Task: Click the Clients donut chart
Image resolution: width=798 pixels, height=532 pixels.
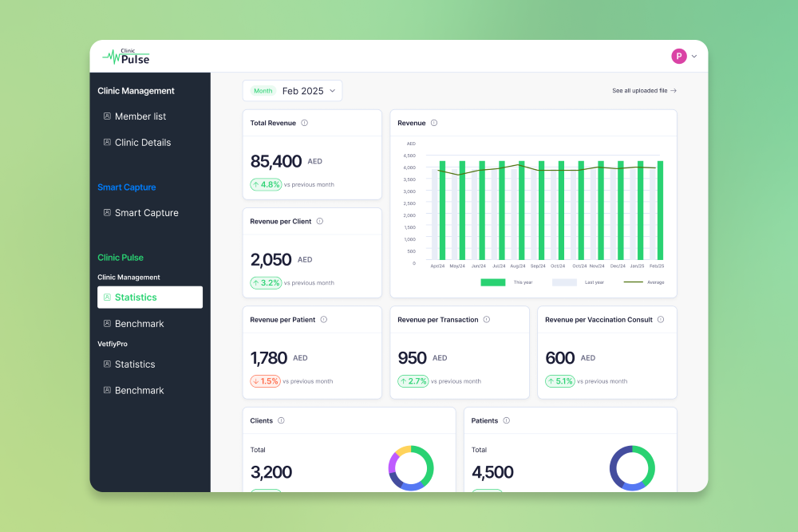Action: coord(411,467)
